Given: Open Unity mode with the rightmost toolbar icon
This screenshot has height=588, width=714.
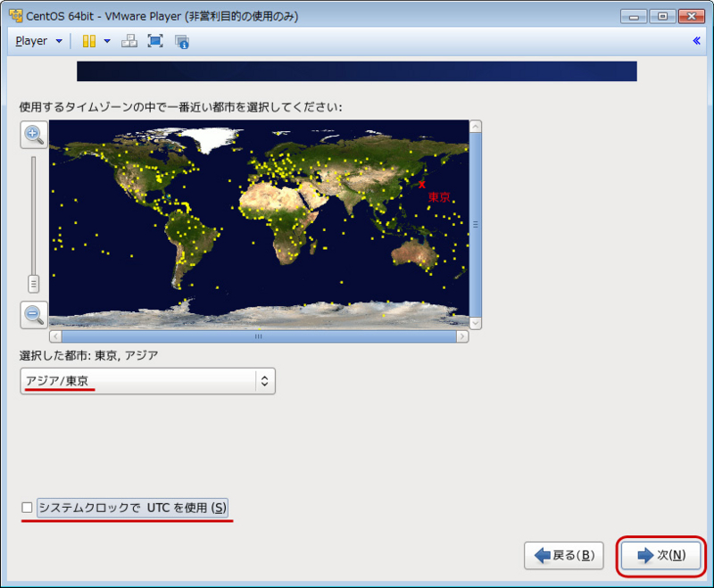Looking at the screenshot, I should (181, 40).
